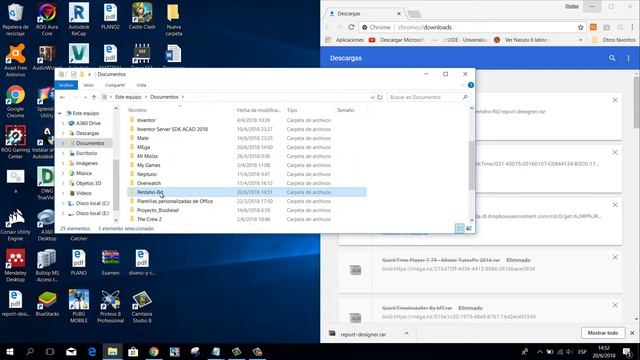Expand Disco local (C:) tree node
This screenshot has height=360, width=640.
coord(63,203)
